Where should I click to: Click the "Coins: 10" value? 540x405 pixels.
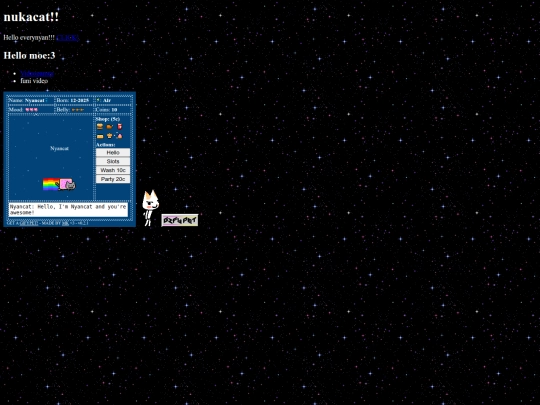pyautogui.click(x=106, y=110)
